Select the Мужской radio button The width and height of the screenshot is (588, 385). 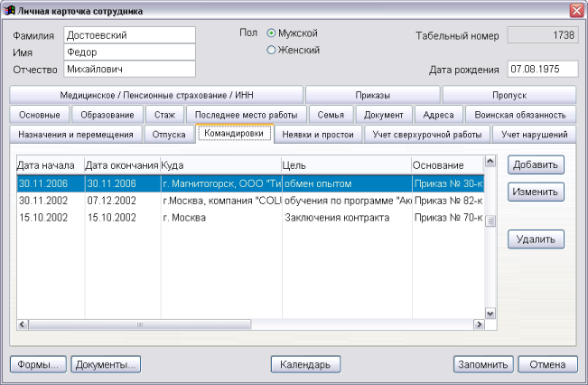point(271,33)
